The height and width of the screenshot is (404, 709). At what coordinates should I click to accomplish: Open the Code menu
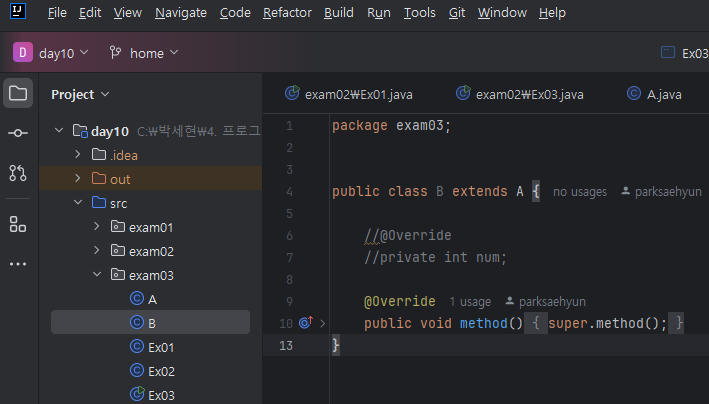click(x=235, y=13)
